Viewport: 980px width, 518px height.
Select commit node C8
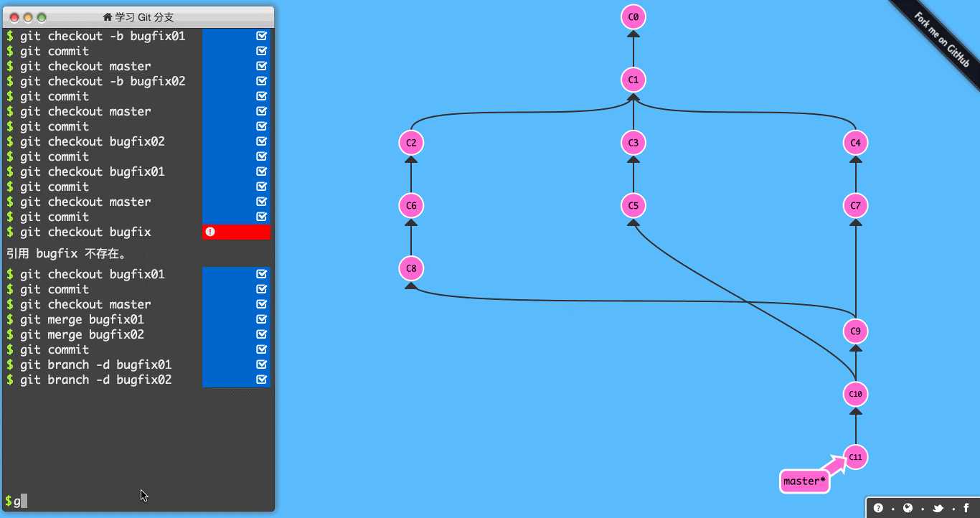tap(411, 268)
